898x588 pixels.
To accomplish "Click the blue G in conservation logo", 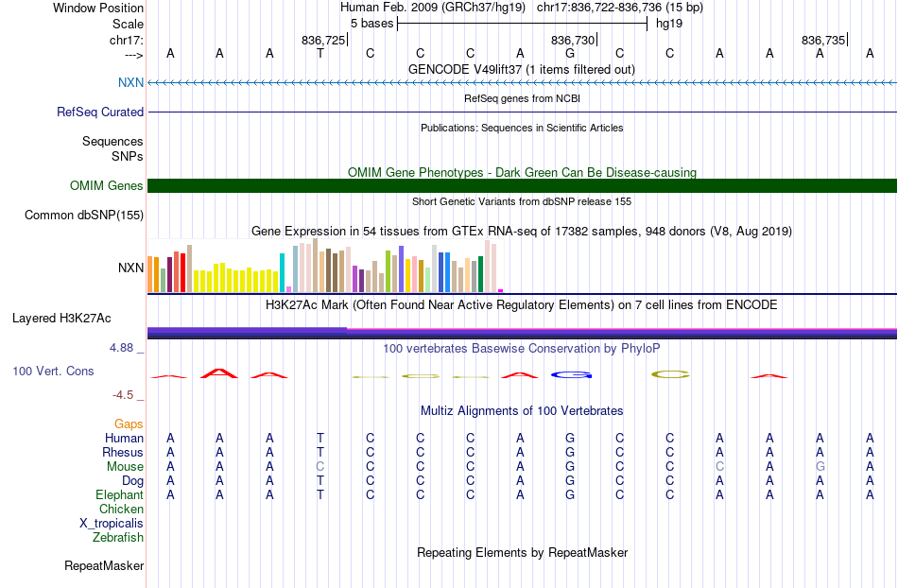I will pyautogui.click(x=571, y=375).
